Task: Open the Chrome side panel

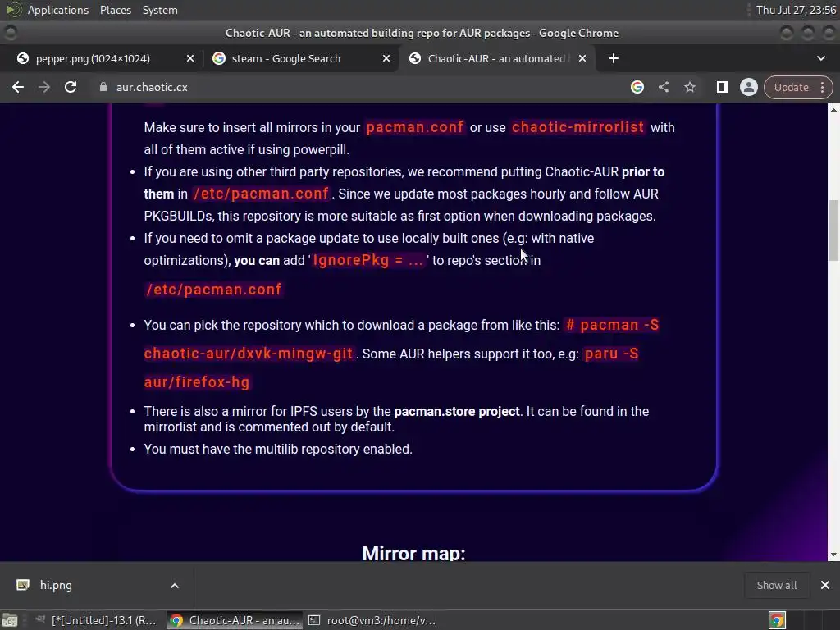Action: click(x=722, y=87)
